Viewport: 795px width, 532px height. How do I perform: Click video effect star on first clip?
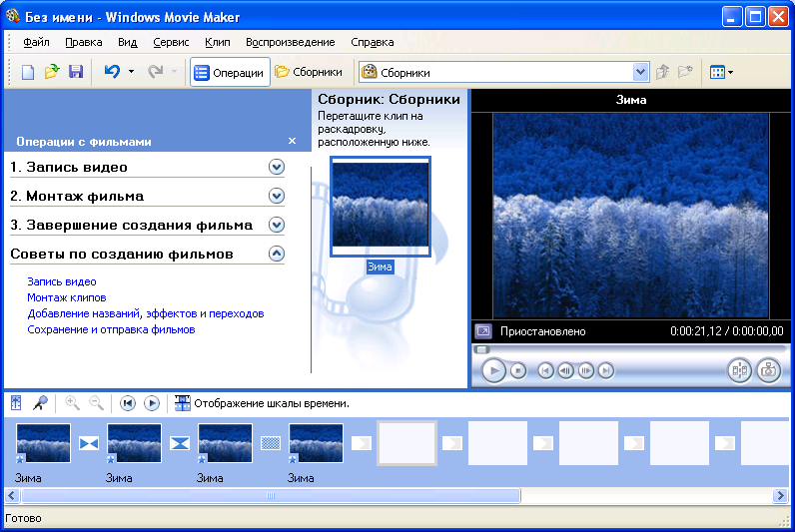click(20, 459)
